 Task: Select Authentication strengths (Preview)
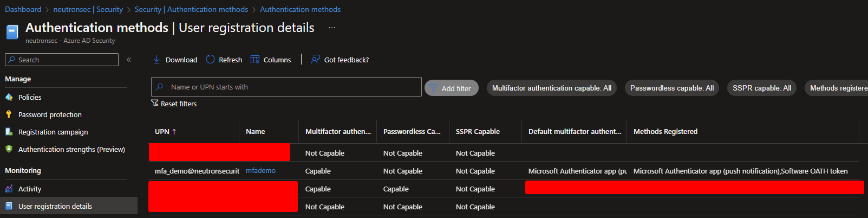point(71,150)
